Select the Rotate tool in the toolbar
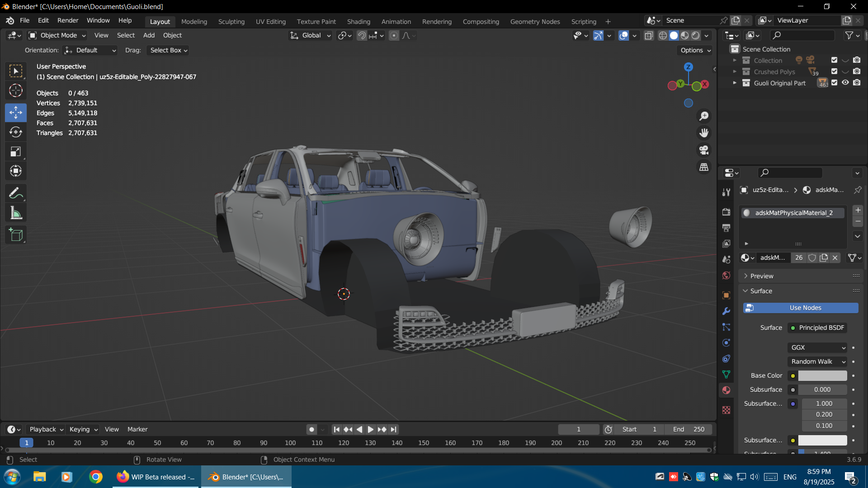 point(16,132)
